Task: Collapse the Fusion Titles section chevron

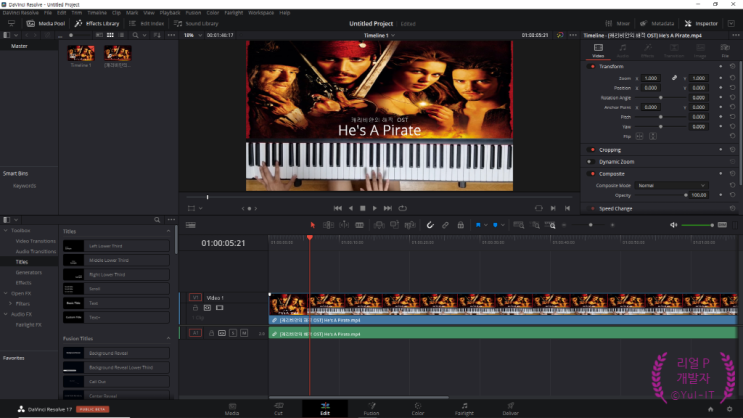Action: (168, 338)
